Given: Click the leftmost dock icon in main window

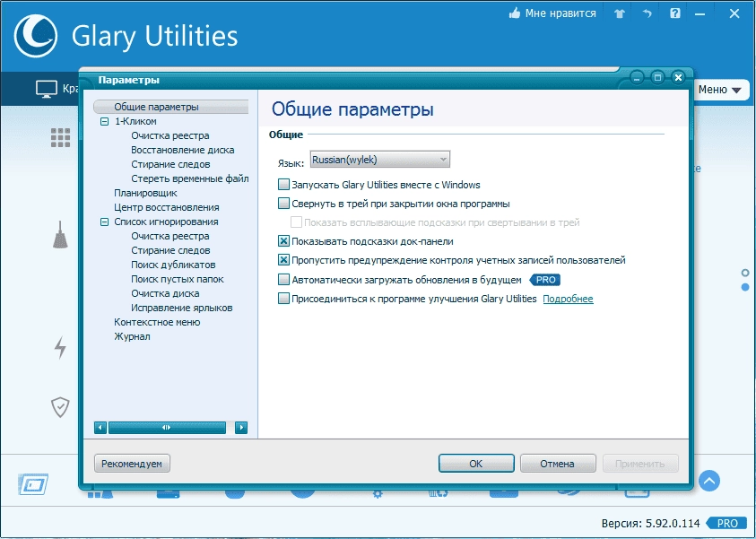Looking at the screenshot, I should pyautogui.click(x=33, y=484).
